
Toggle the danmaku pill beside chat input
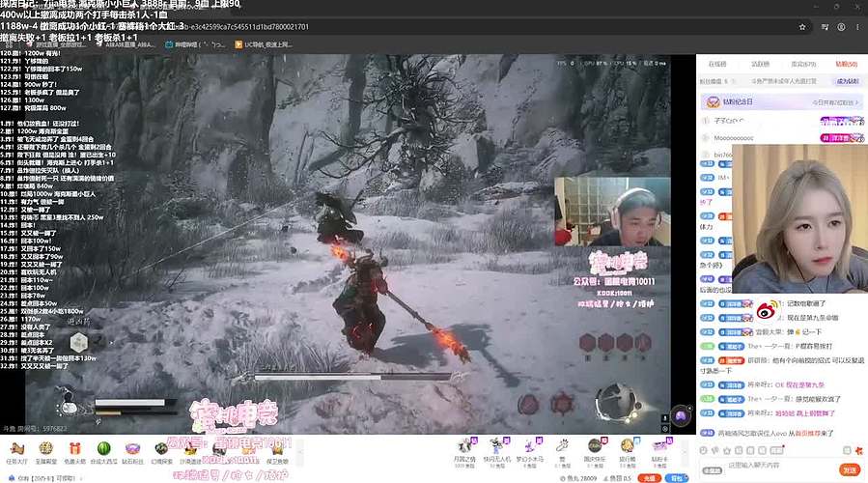713,470
